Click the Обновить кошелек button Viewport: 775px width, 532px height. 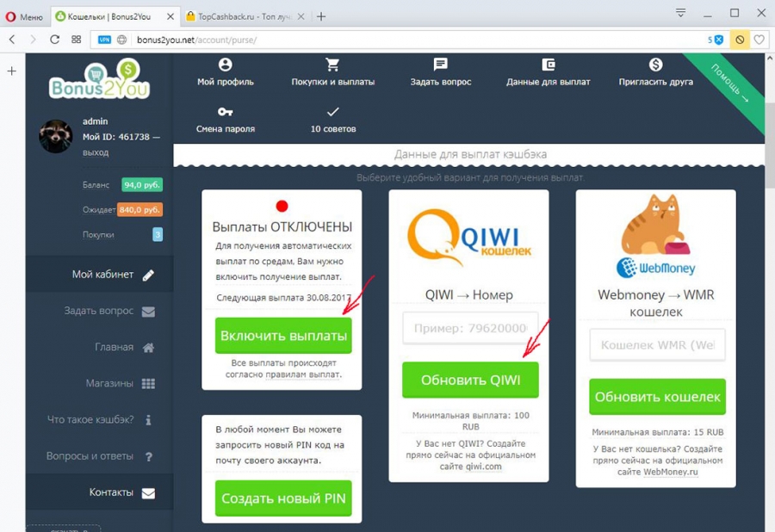coord(657,397)
